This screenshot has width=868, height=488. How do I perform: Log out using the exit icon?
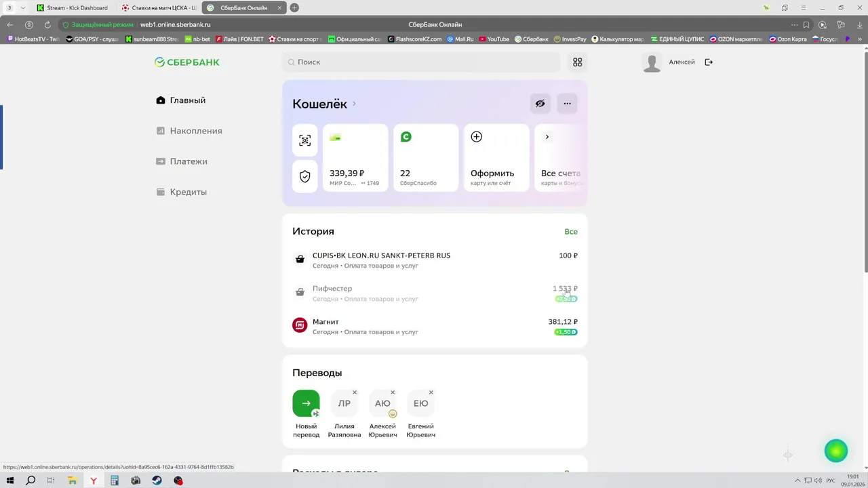pyautogui.click(x=709, y=62)
